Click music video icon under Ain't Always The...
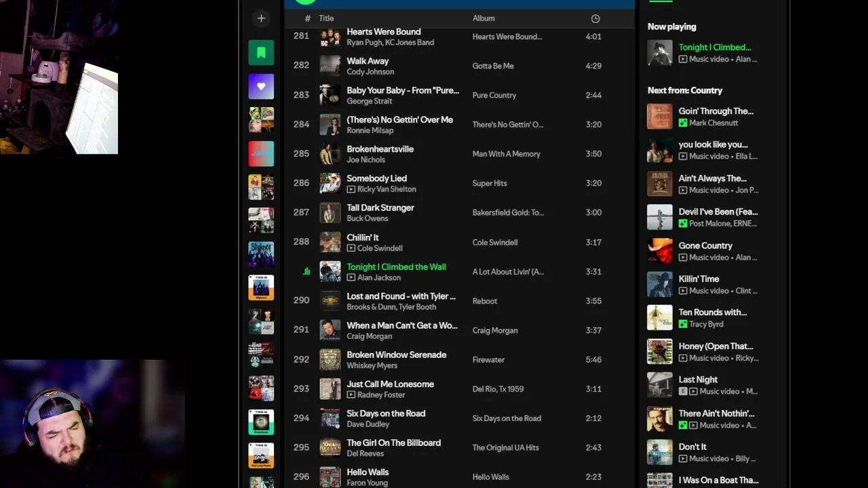The height and width of the screenshot is (488, 868). [683, 190]
